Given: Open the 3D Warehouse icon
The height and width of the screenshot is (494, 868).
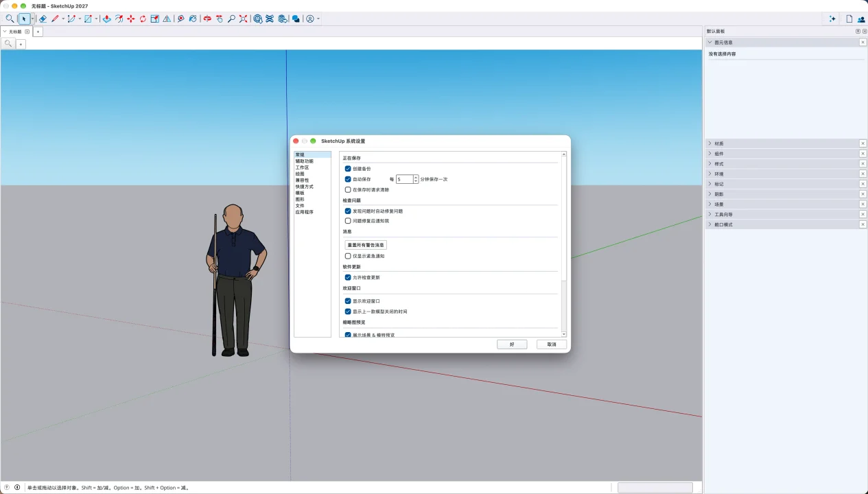Looking at the screenshot, I should tap(258, 19).
